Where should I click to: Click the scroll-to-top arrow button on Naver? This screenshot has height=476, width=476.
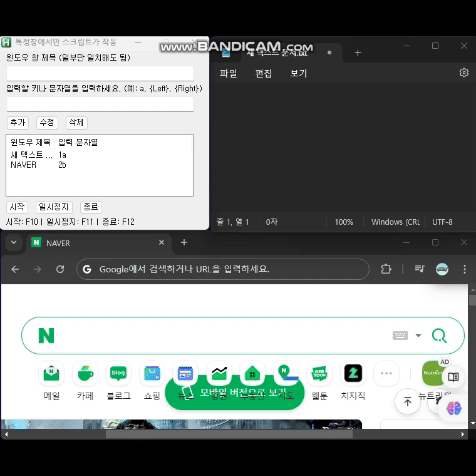[407, 401]
